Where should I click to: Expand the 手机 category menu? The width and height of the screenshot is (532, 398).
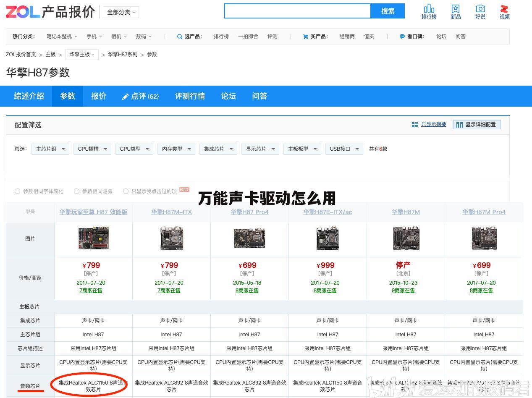click(x=94, y=37)
